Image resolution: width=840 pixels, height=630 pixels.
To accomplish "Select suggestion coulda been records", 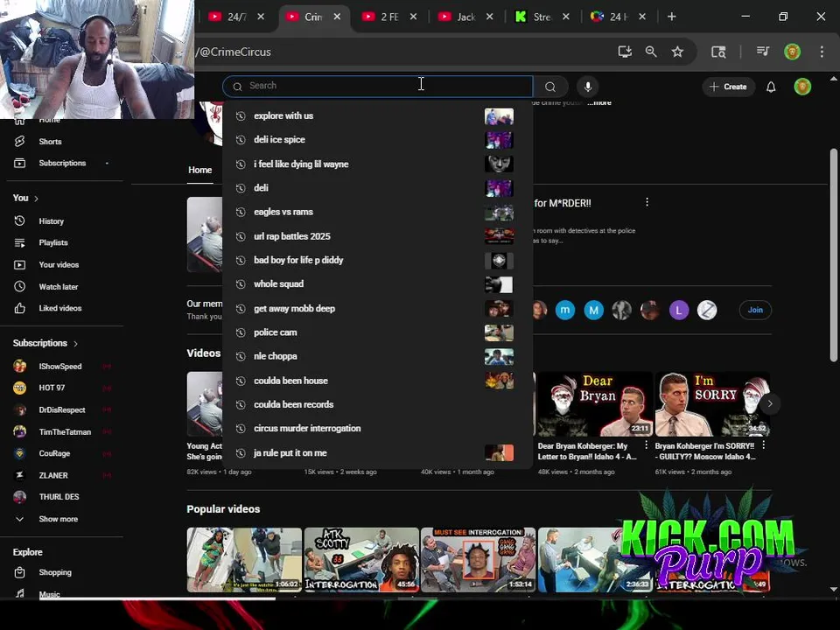I will (x=378, y=404).
